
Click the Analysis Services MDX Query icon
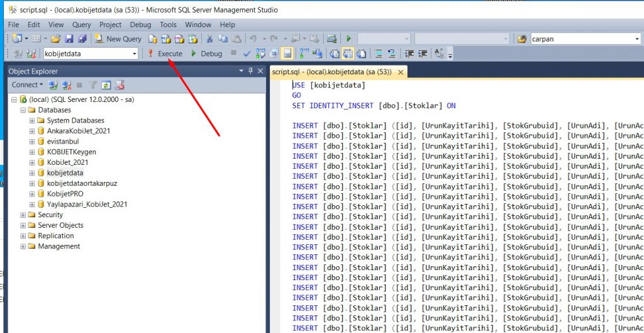(x=166, y=38)
